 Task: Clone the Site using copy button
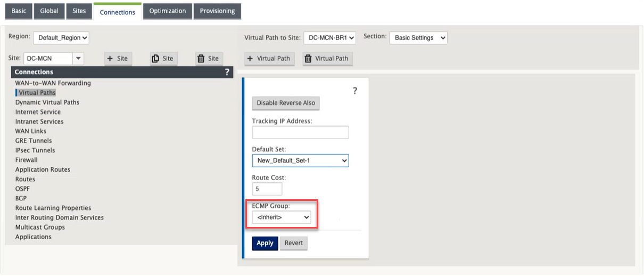tap(163, 59)
